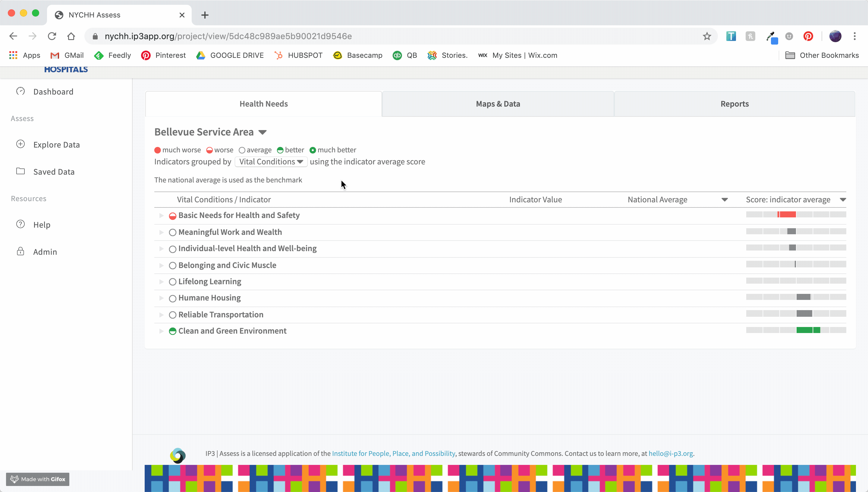Click the Admin lock icon
Viewport: 868px width, 492px height.
pyautogui.click(x=20, y=251)
